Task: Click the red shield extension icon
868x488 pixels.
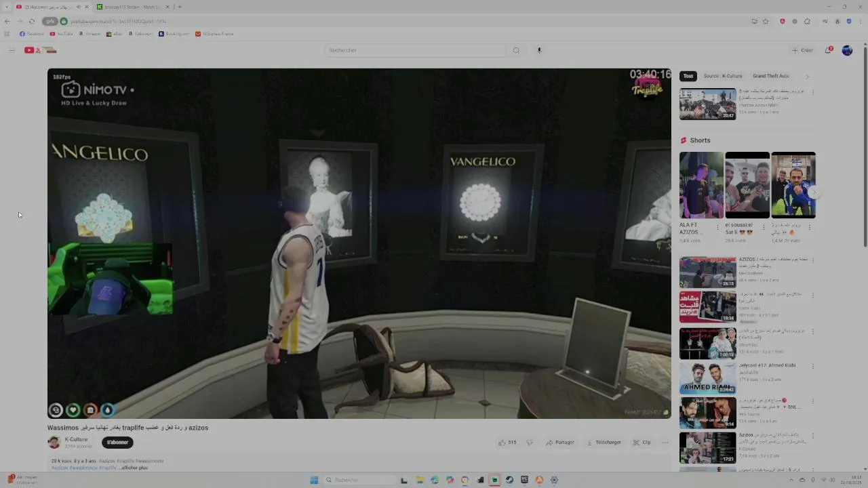Action: (x=782, y=21)
